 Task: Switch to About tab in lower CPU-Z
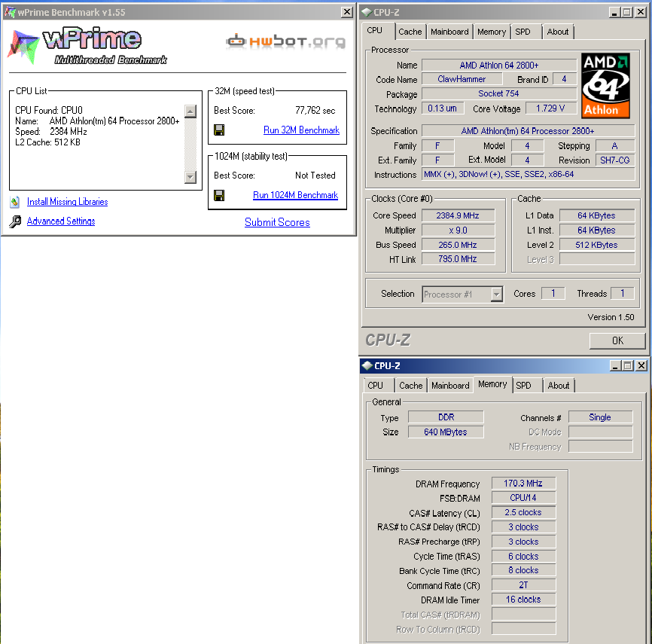(x=559, y=386)
